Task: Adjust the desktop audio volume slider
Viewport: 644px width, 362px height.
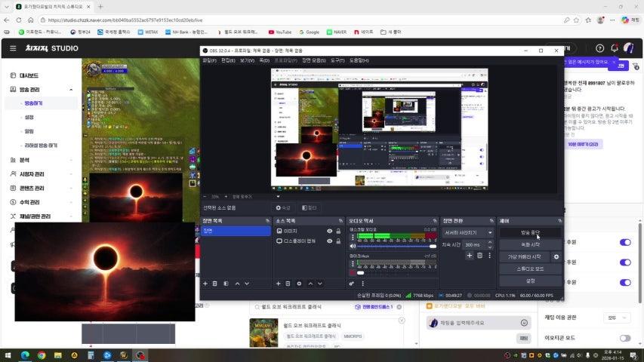Action: tap(393, 246)
